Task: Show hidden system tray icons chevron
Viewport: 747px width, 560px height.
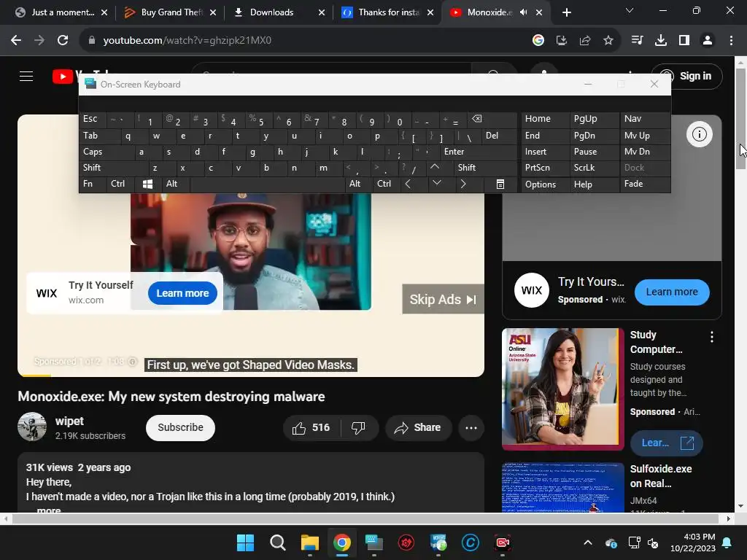Action: (588, 542)
